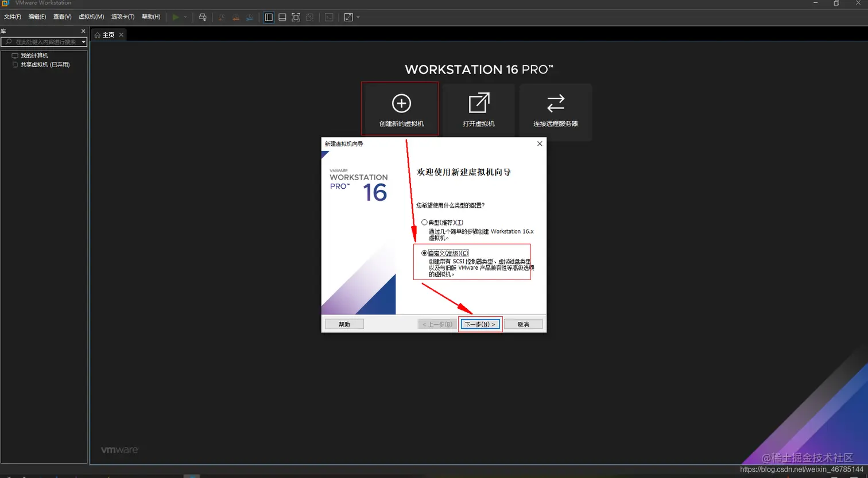Screen dimensions: 868x478
Task: Select the 典型(推荐) radio option
Action: click(424, 222)
